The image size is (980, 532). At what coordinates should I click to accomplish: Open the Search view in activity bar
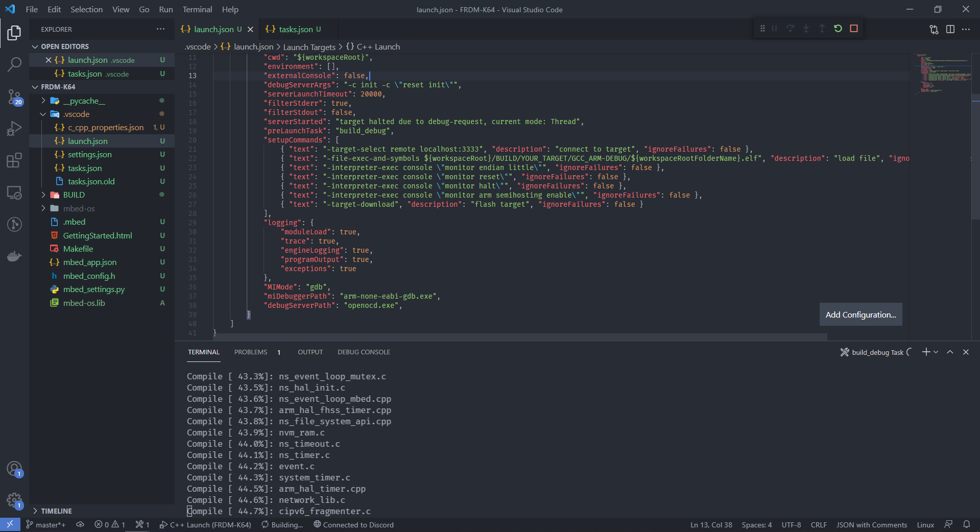(x=14, y=64)
